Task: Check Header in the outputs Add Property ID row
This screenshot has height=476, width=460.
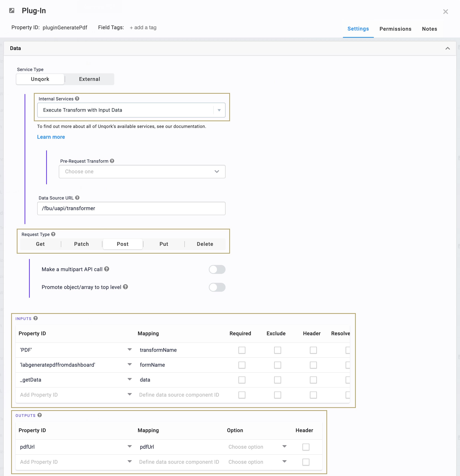Action: click(306, 462)
